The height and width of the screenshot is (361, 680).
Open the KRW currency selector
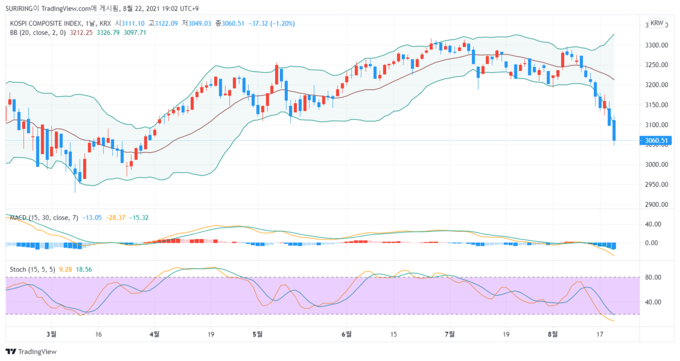[x=657, y=23]
